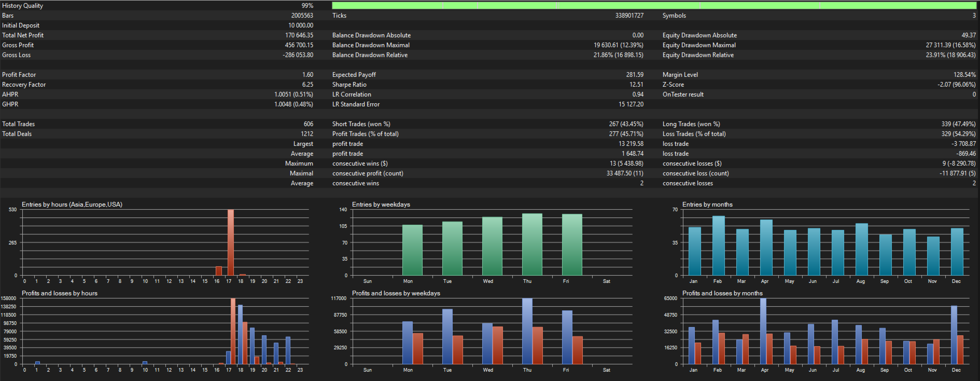Select the April profit bar in monthly chart

pos(763,331)
